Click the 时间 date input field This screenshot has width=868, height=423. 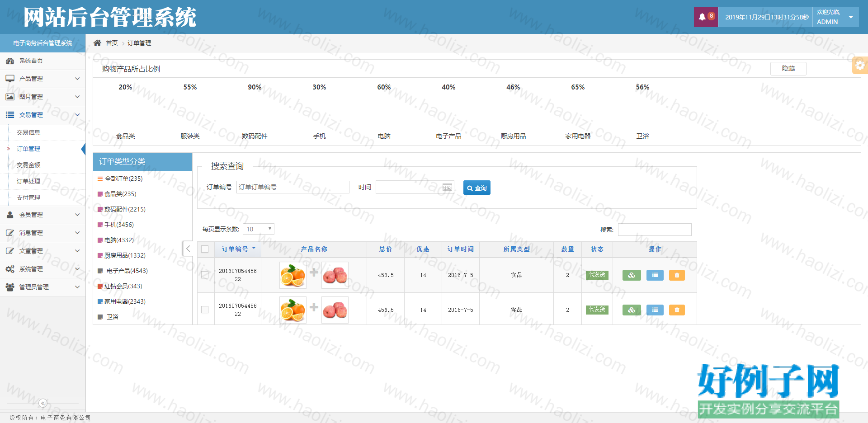click(x=415, y=187)
